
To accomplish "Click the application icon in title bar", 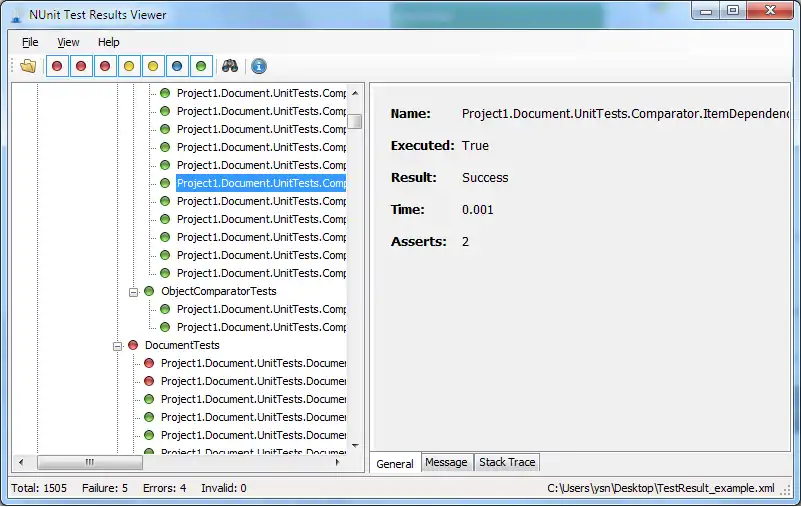I will coord(16,15).
